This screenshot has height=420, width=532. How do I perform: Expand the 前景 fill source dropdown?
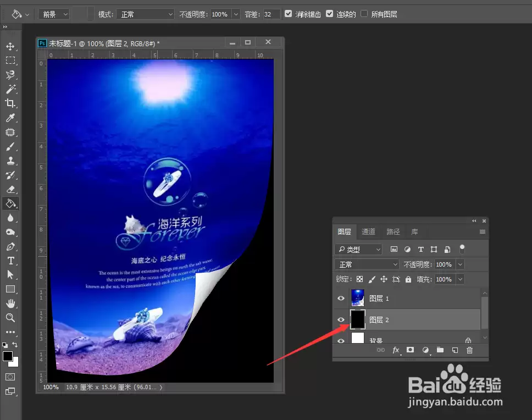click(54, 14)
